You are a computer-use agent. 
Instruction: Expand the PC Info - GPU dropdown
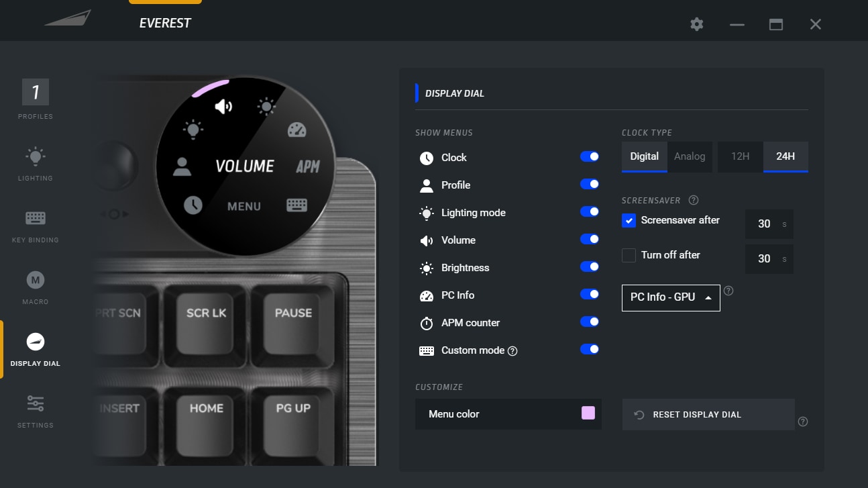coord(670,297)
